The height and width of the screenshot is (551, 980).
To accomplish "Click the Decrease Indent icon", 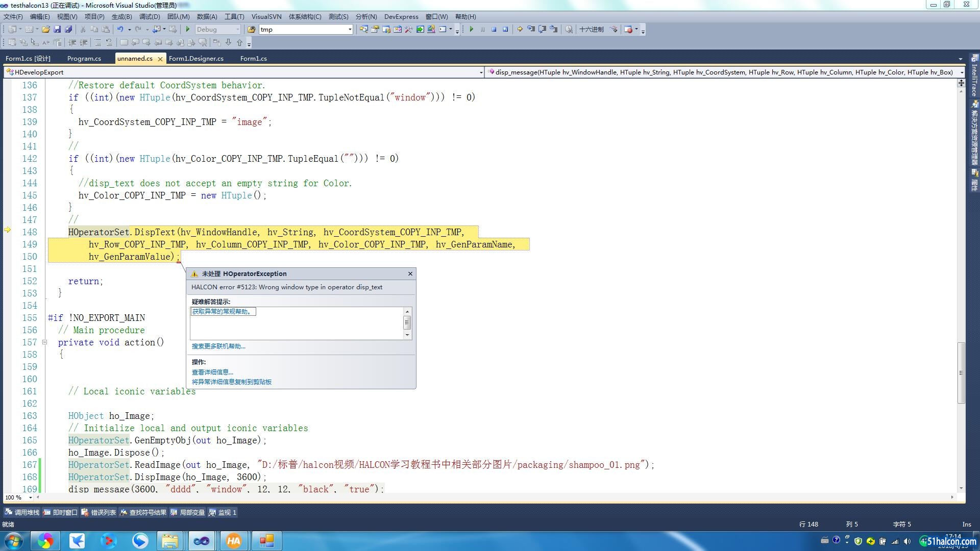I will 72,43.
